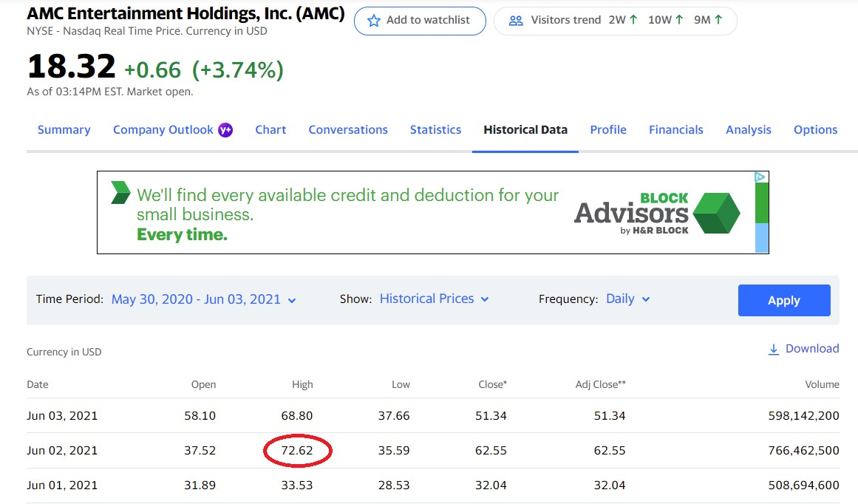
Task: Click the +0.66 (+3.74%) price change
Action: pos(204,70)
